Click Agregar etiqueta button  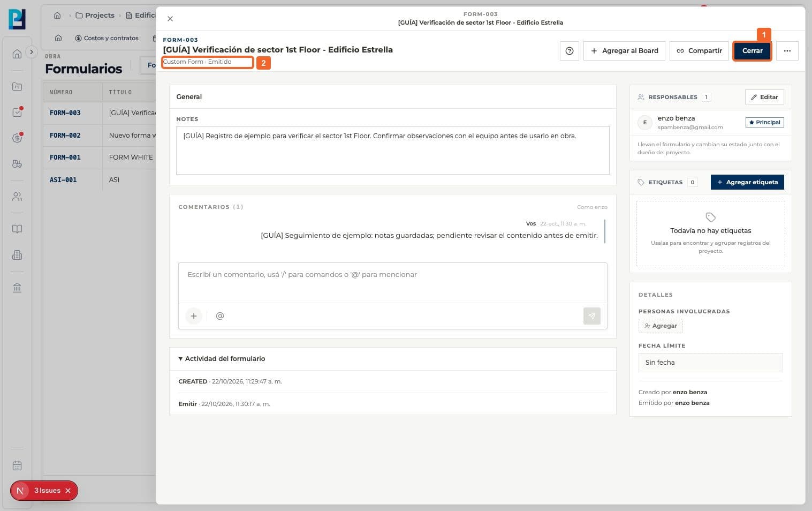(x=747, y=182)
